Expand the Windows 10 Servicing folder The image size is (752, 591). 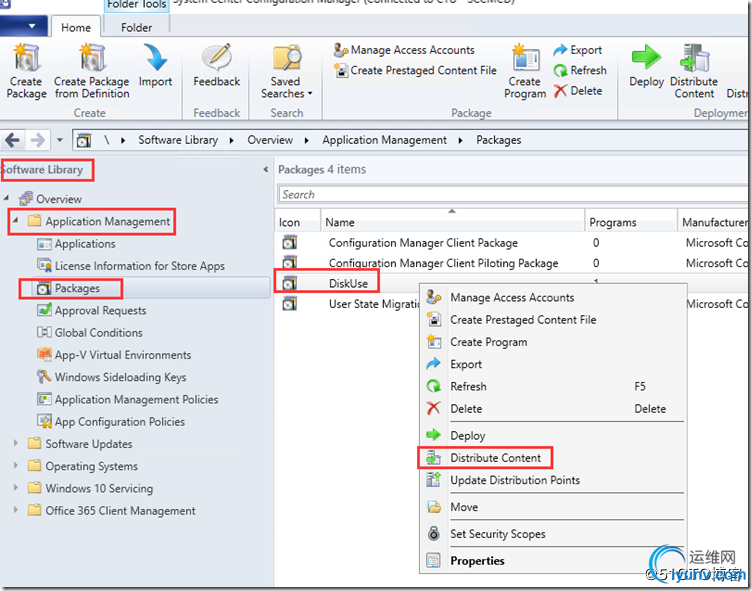click(x=15, y=487)
